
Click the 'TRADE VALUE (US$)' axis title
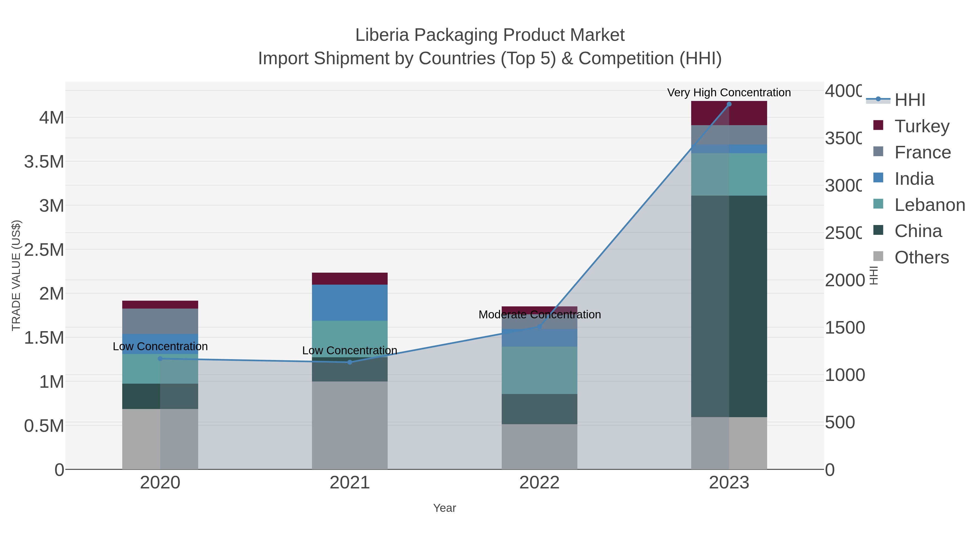pyautogui.click(x=16, y=275)
